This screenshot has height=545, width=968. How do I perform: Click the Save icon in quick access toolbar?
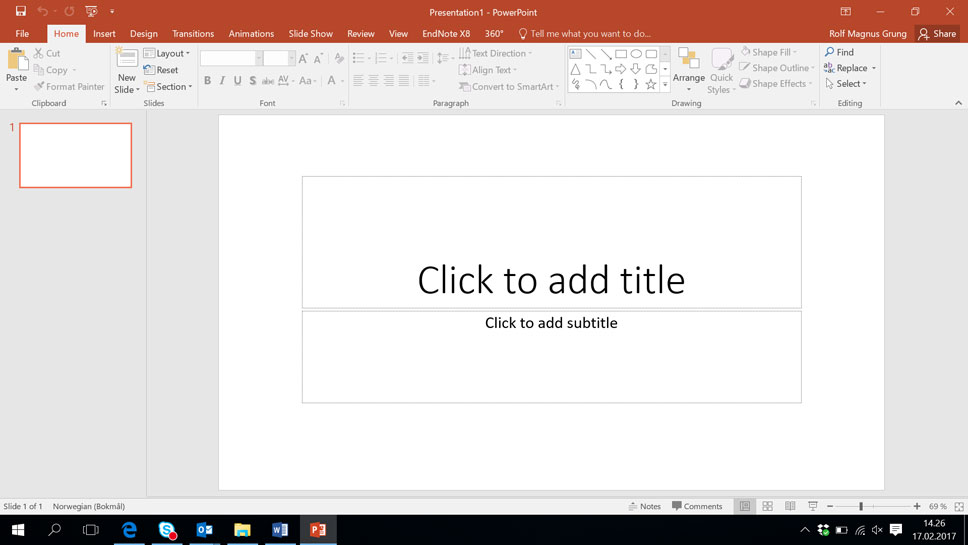pos(20,11)
